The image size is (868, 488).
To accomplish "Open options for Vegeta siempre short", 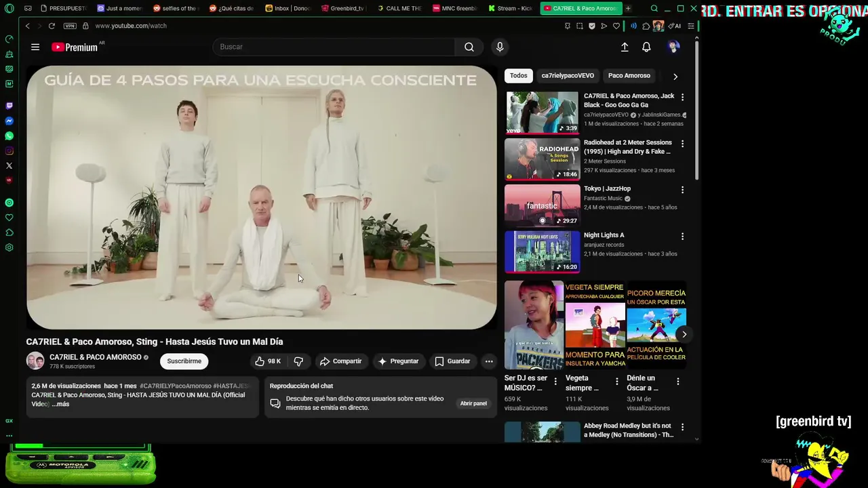I will click(616, 382).
